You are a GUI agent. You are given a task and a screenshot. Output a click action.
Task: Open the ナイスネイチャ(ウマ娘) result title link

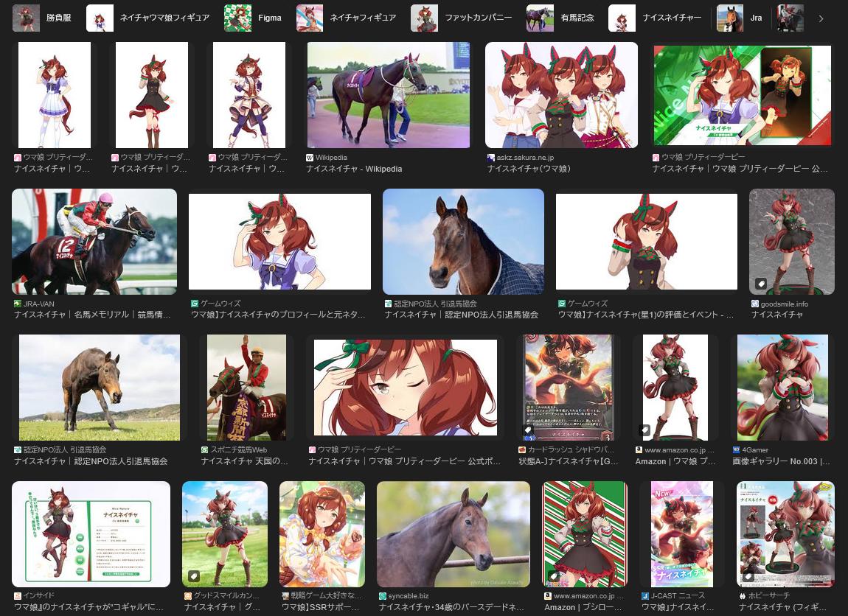(529, 169)
